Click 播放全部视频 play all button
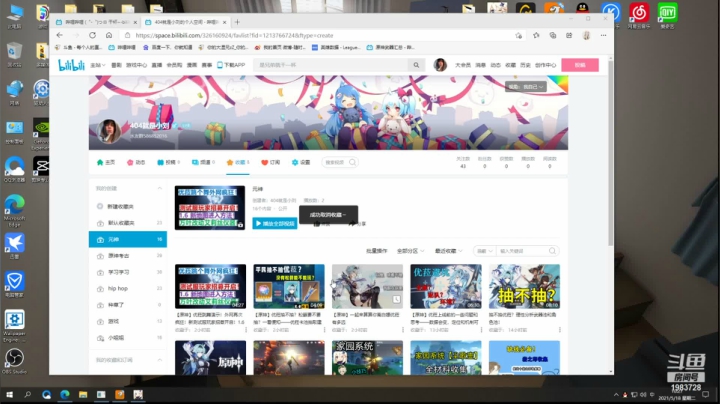 point(275,224)
